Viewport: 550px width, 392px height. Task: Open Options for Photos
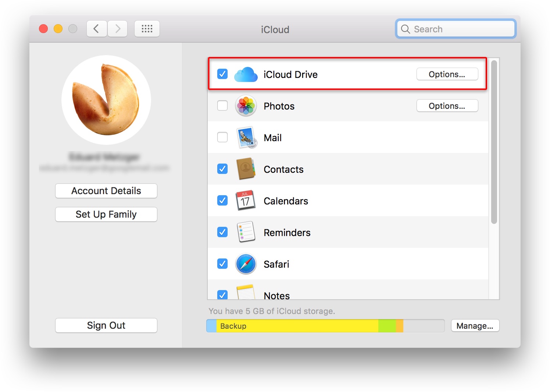tap(447, 106)
